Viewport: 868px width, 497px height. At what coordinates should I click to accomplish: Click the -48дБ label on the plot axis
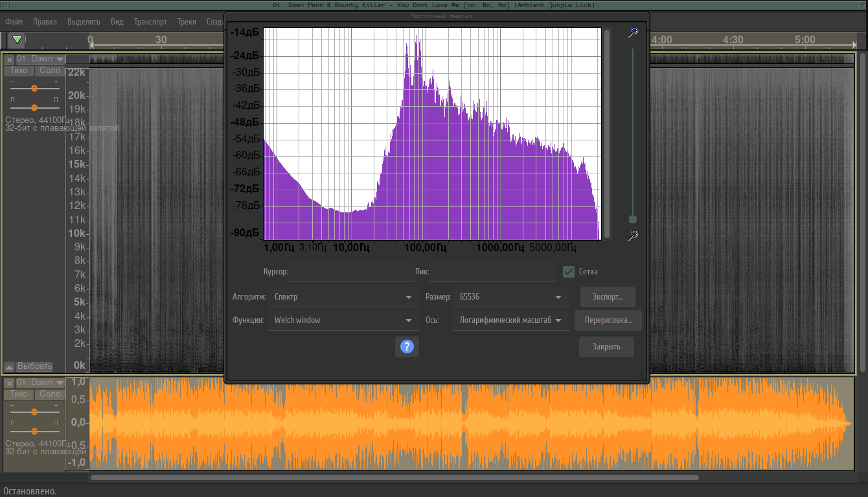pyautogui.click(x=246, y=122)
